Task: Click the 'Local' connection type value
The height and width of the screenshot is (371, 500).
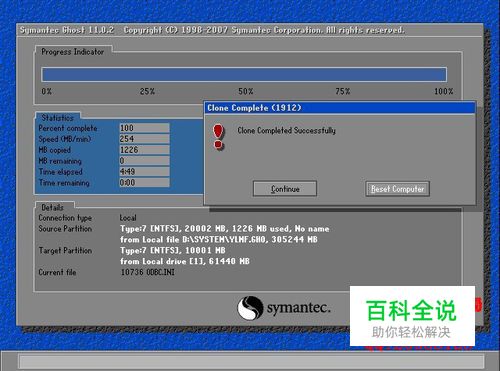Action: (x=128, y=218)
